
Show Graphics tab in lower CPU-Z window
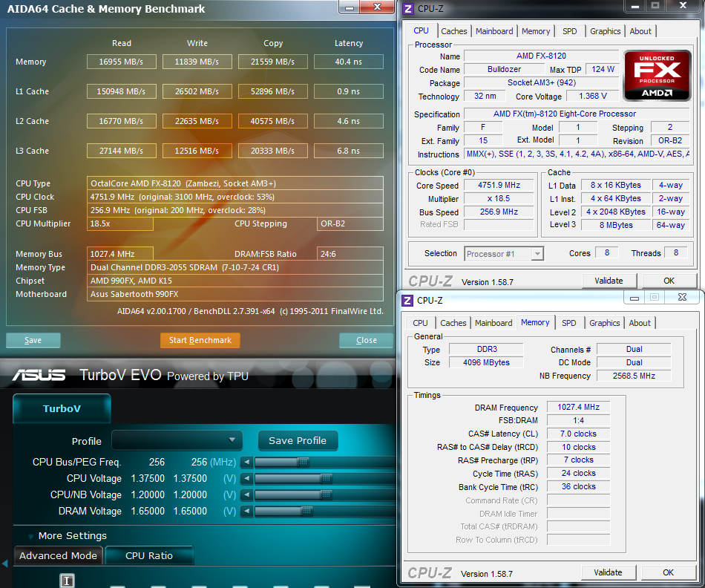604,323
